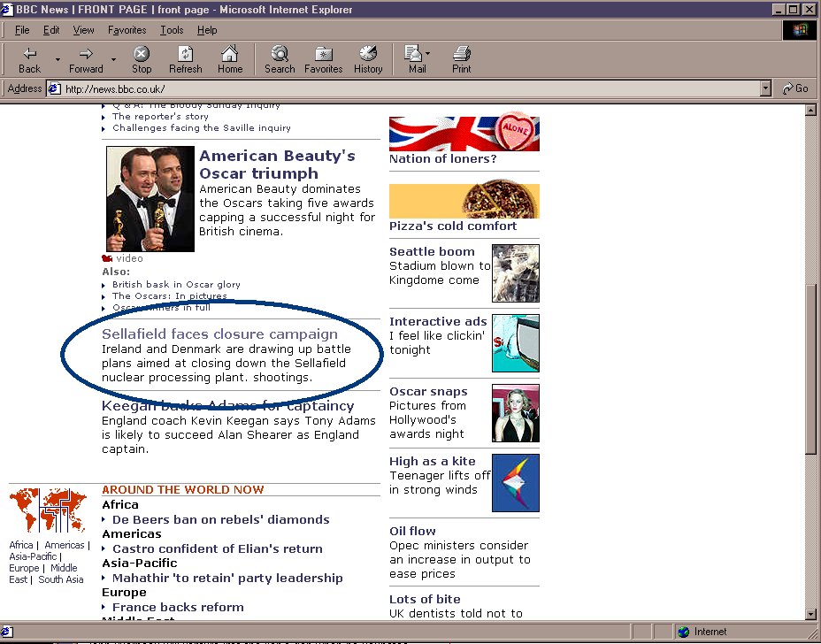Open Pizza's cold comfort feature

tap(453, 226)
